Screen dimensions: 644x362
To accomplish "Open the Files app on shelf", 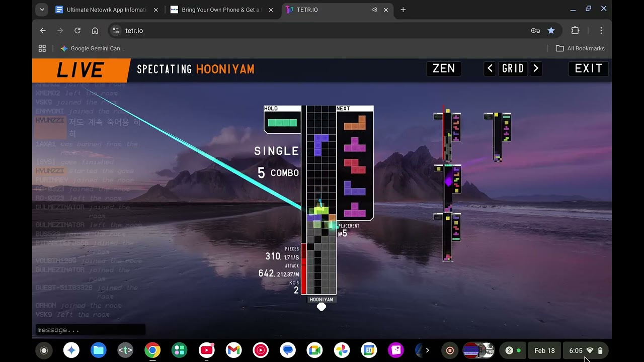I will click(x=99, y=350).
